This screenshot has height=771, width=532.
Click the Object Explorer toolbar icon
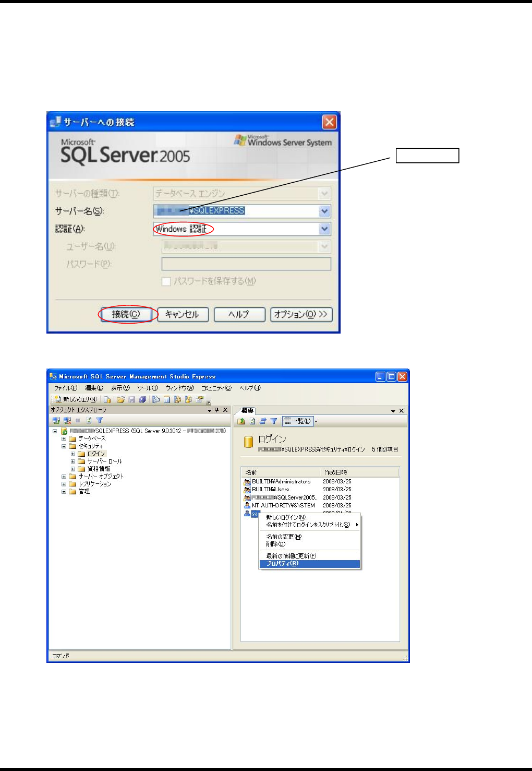(178, 400)
